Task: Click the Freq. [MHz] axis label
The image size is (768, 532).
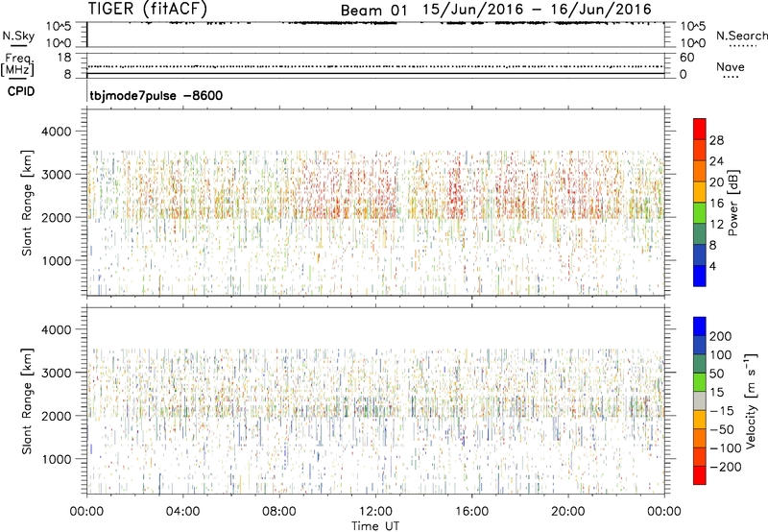Action: pos(17,64)
